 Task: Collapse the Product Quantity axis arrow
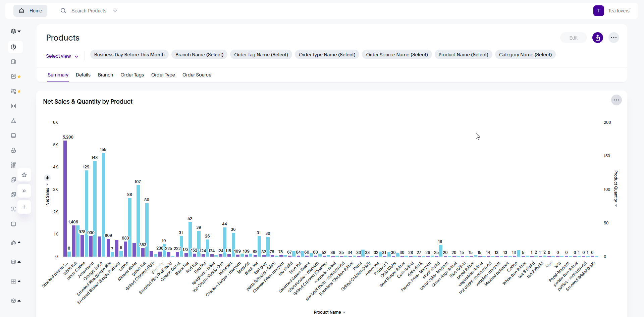(616, 206)
